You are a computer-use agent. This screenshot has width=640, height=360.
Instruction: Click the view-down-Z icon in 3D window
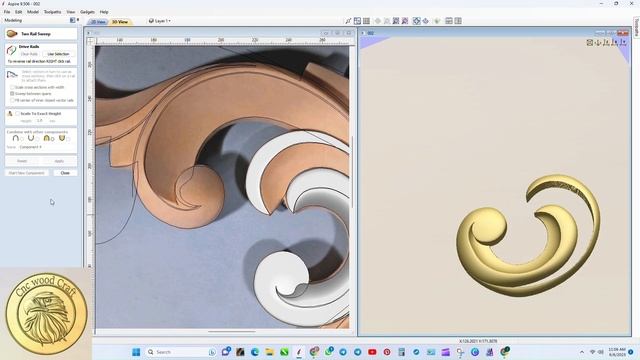598,42
